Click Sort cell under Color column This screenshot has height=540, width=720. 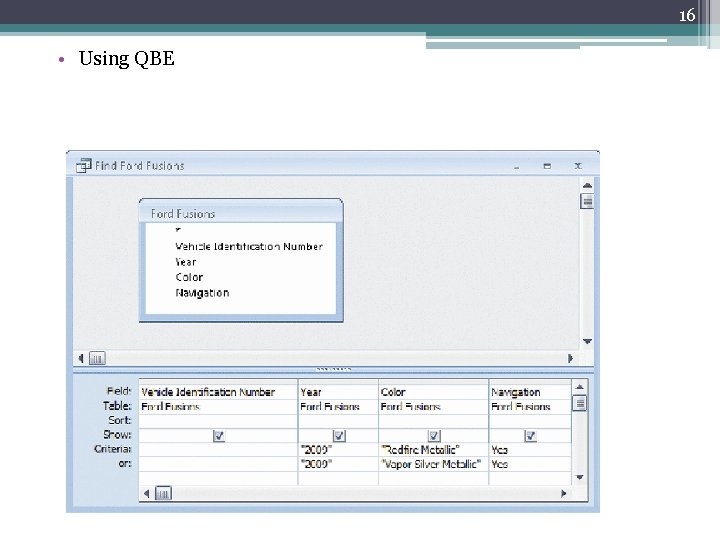[433, 421]
